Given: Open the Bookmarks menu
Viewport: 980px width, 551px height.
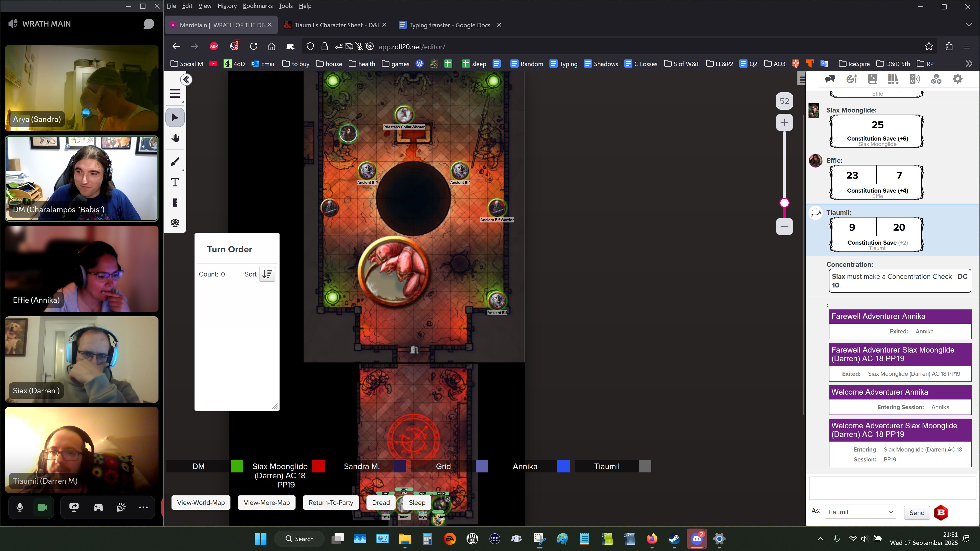Looking at the screenshot, I should coord(258,6).
